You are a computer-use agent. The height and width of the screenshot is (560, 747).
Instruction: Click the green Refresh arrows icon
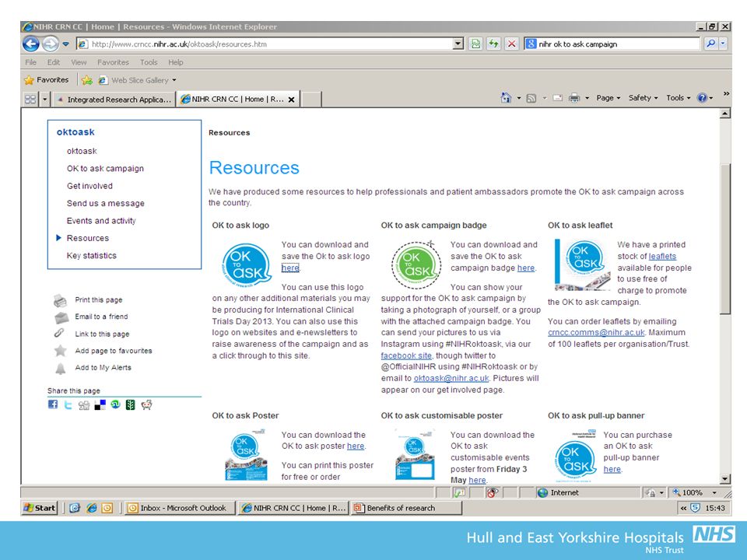pos(493,44)
